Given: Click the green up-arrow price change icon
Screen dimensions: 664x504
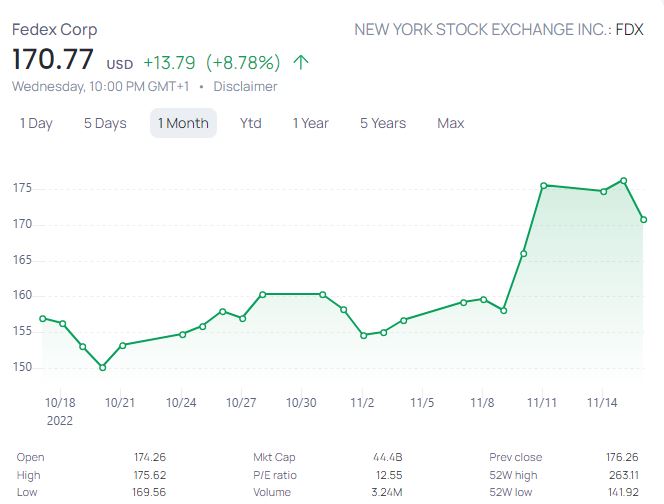Looking at the screenshot, I should (301, 63).
